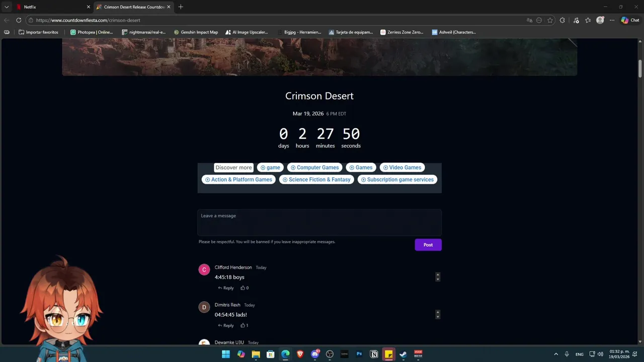
Task: Open the Zenless Zone Zero bookmark
Action: click(x=402, y=32)
